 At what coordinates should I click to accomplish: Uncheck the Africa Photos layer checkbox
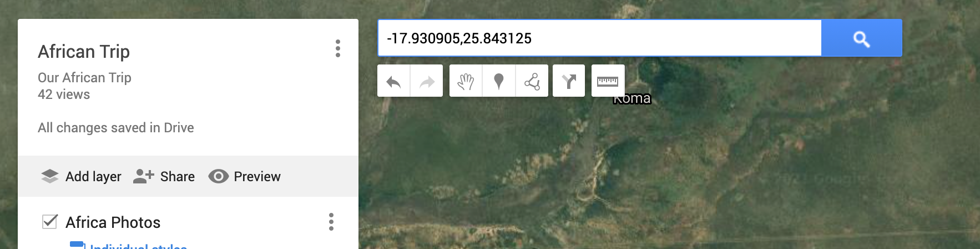pos(50,221)
